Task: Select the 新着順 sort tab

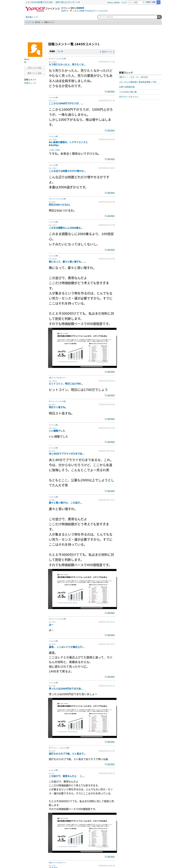Action: coord(52,52)
